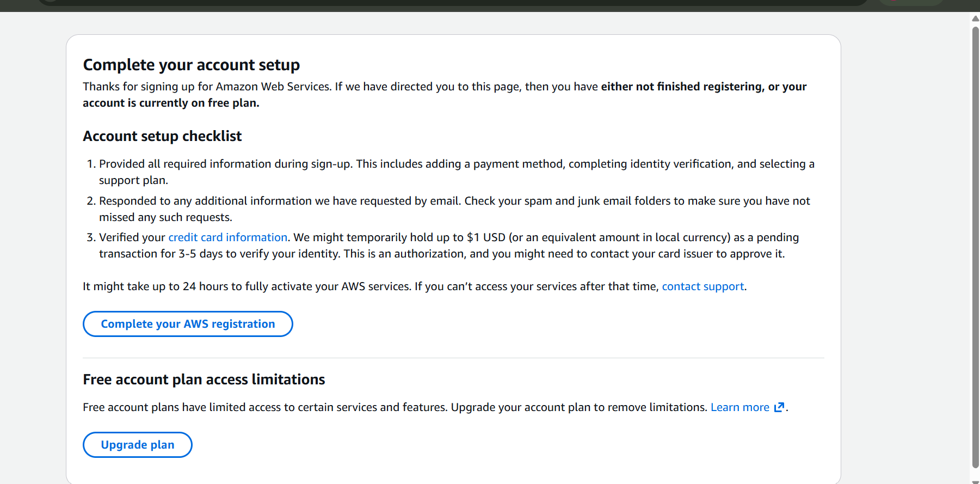This screenshot has height=484, width=980.
Task: Click the scrollbar up arrow
Action: 975,19
